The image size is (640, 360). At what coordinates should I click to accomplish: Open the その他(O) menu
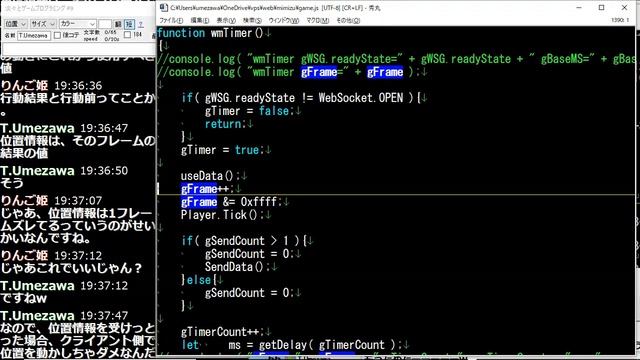348,20
